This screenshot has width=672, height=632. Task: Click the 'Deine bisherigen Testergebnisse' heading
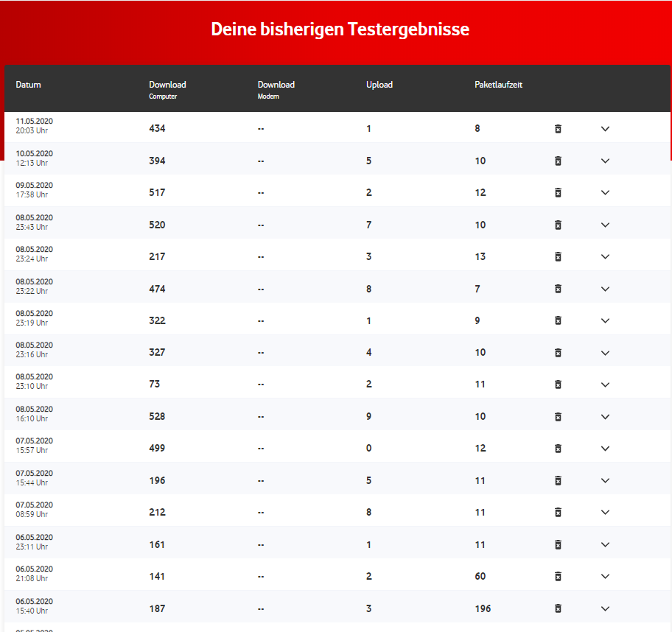(340, 29)
